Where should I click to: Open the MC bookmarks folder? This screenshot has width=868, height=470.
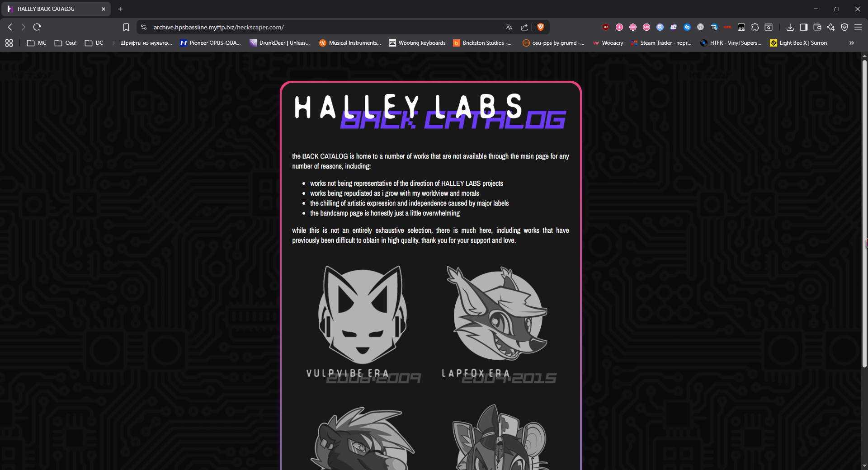[37, 43]
